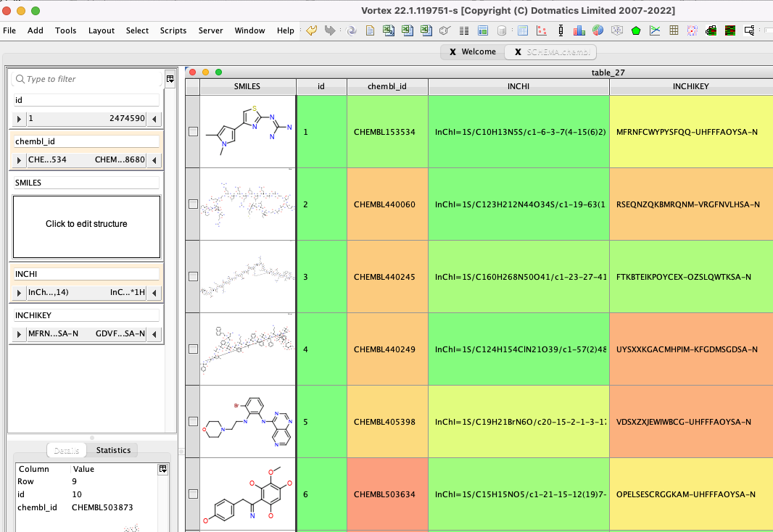Click the INCHI column header

518,86
